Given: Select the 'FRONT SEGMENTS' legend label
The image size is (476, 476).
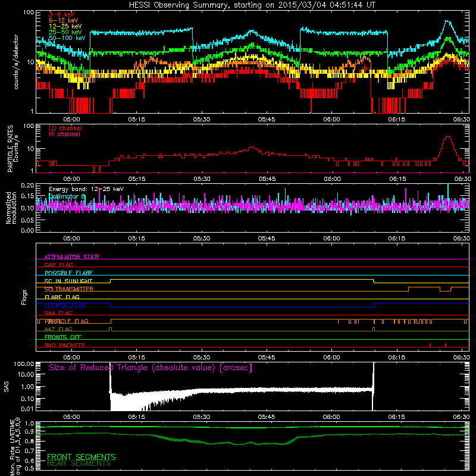Looking at the screenshot, I should click(82, 457).
